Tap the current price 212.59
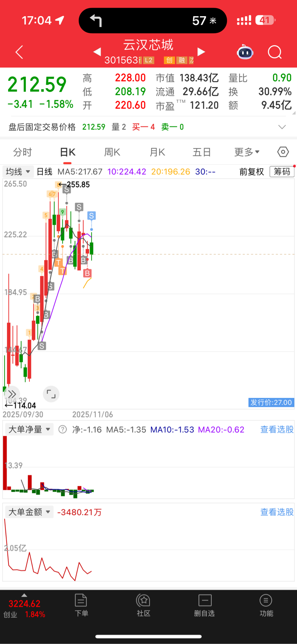The image size is (297, 644). tap(37, 84)
